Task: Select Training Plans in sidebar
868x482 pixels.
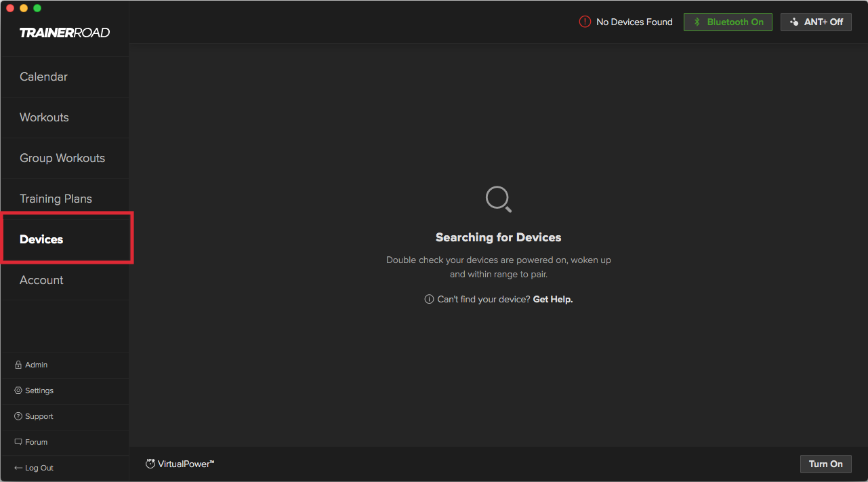Action: tap(64, 199)
